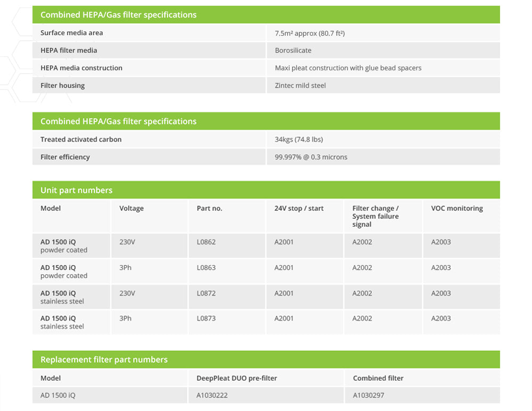Select combined filter part number A1030297
The width and height of the screenshot is (532, 411).
point(368,396)
